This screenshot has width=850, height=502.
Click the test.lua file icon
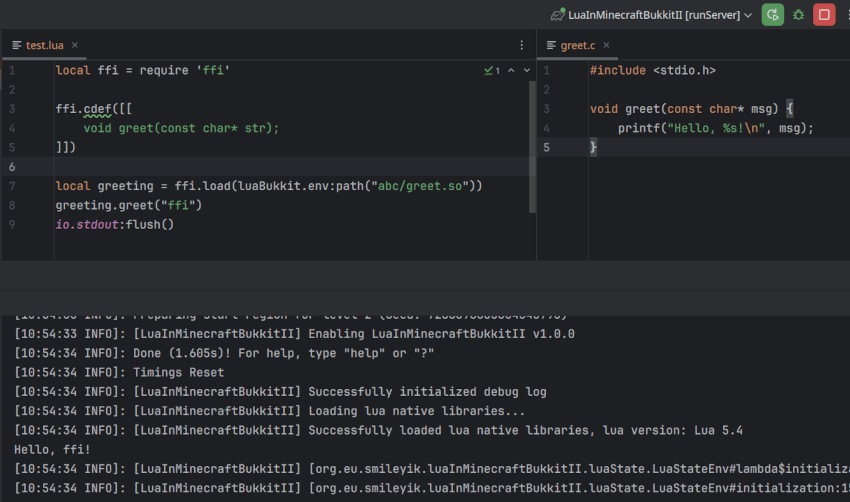(17, 45)
